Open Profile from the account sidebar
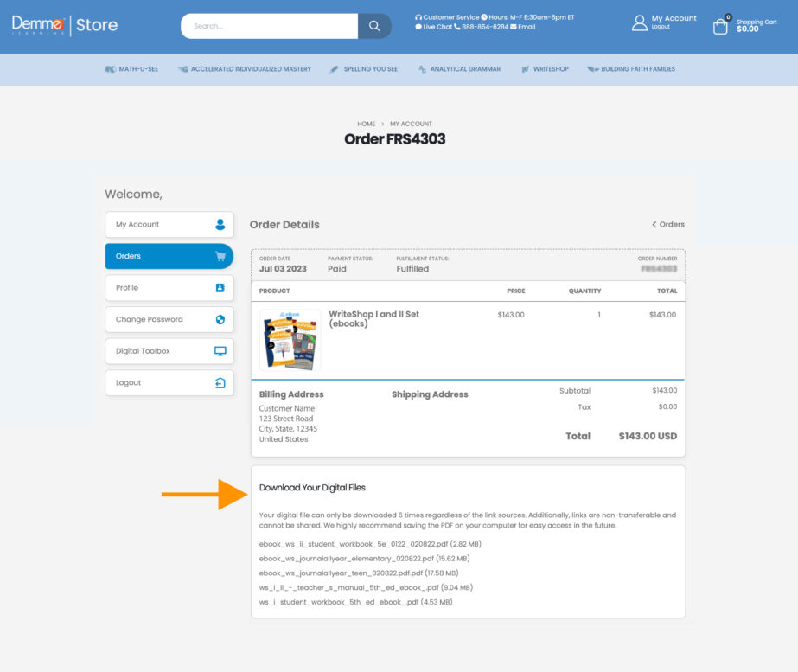The image size is (798, 672). point(169,288)
